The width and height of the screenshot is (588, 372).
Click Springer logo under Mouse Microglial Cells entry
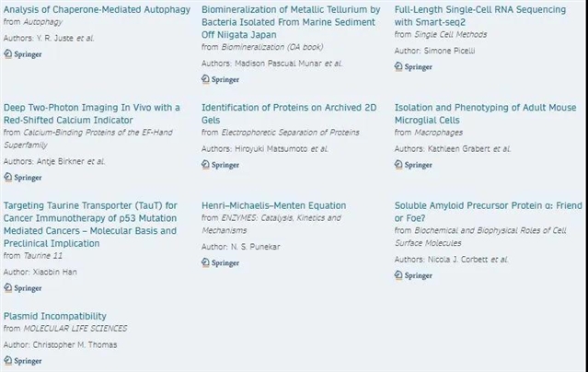coord(414,163)
